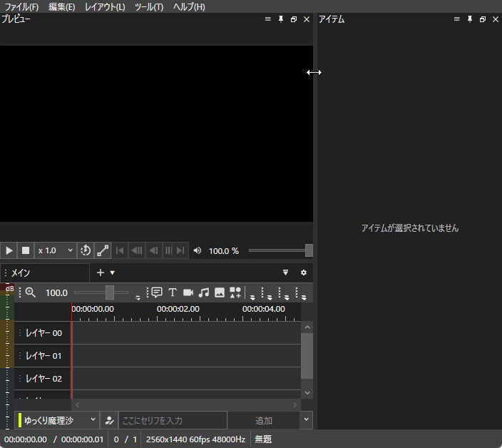Close the アイテム panel
The width and height of the screenshot is (502, 448).
click(x=496, y=19)
